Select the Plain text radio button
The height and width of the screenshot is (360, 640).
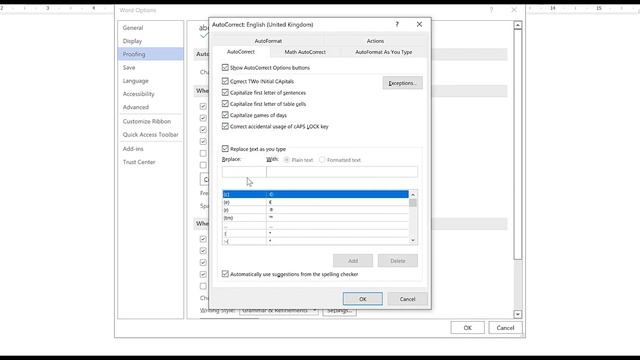pos(287,160)
